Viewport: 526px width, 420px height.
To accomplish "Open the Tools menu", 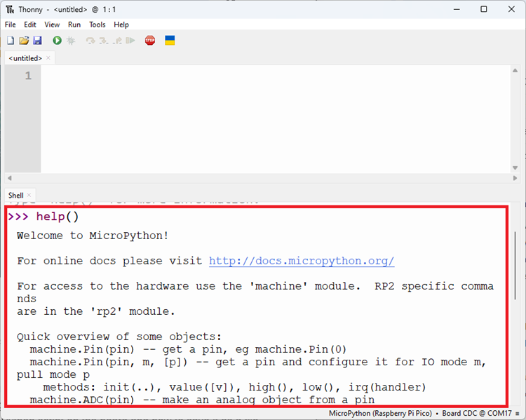I will pyautogui.click(x=97, y=25).
